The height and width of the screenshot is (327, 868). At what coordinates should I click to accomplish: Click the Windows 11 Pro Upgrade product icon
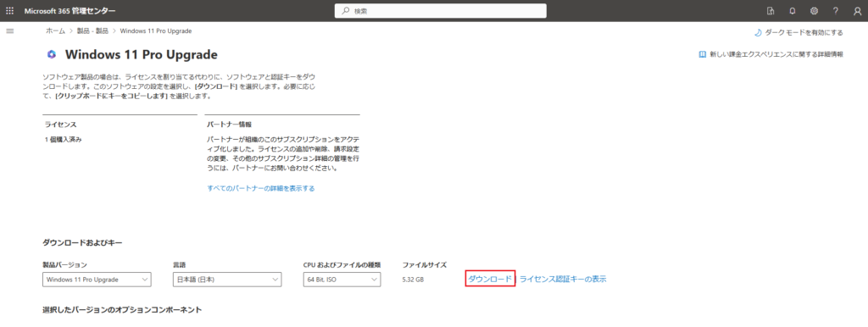coord(52,54)
